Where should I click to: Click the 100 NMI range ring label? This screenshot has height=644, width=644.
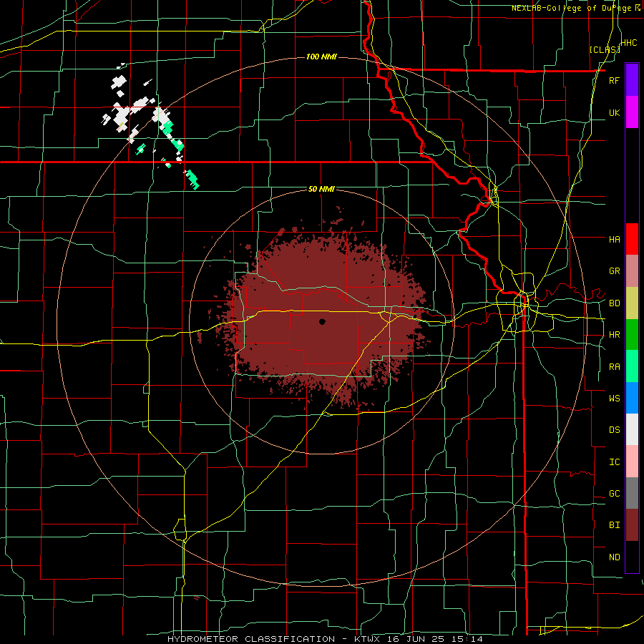coord(321,57)
